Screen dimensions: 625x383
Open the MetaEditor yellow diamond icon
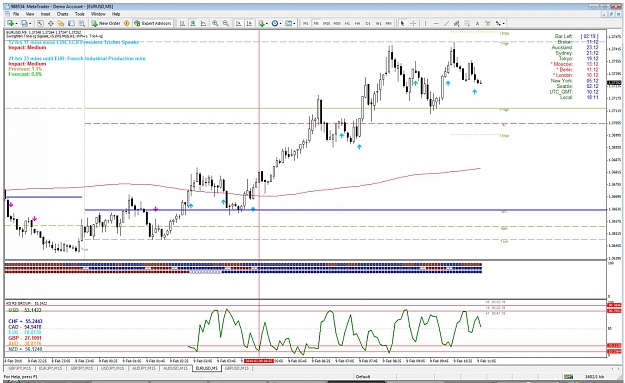coord(127,24)
